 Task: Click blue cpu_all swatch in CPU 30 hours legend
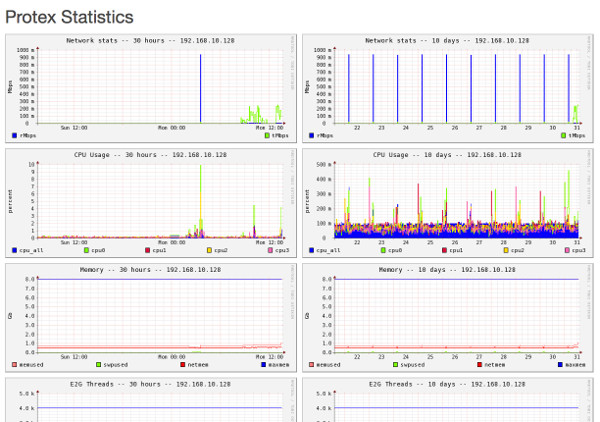(x=15, y=250)
